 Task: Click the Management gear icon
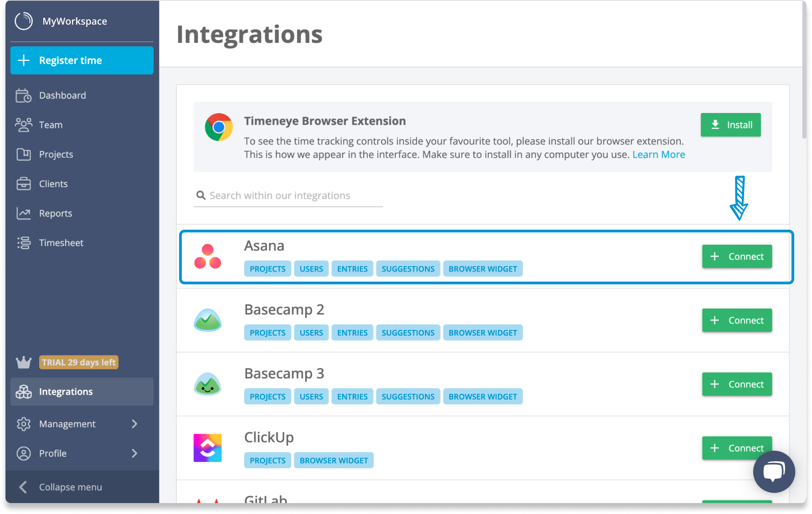pyautogui.click(x=24, y=424)
